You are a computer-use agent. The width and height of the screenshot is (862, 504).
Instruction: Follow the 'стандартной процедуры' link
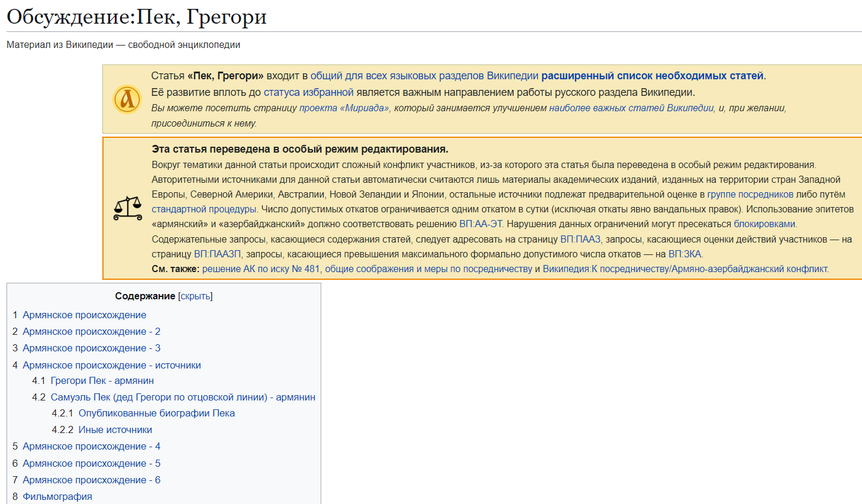click(204, 209)
